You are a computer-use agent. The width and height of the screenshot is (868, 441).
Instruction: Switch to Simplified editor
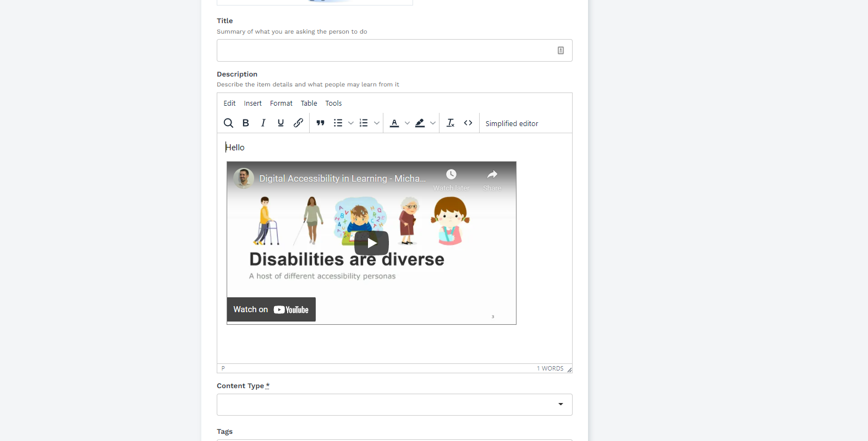click(x=512, y=123)
